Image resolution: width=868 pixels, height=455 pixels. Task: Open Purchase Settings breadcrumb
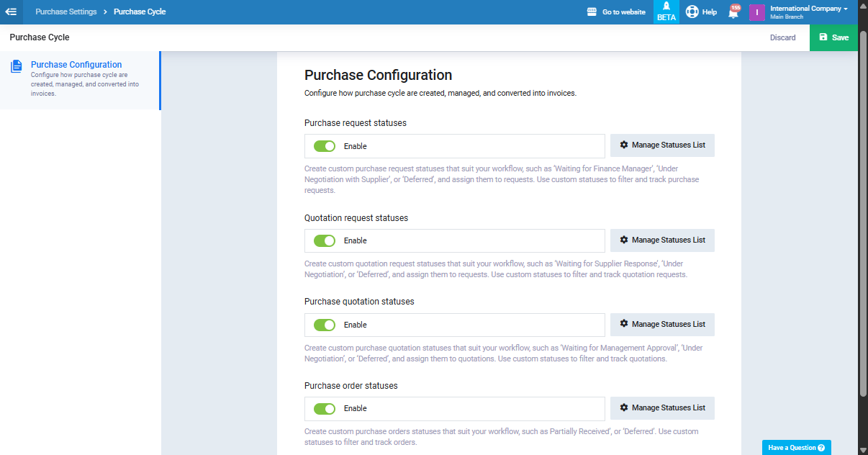(x=65, y=12)
